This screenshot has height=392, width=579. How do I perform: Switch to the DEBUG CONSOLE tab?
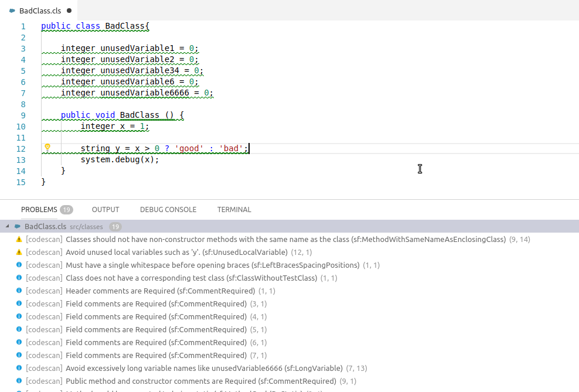click(x=168, y=210)
